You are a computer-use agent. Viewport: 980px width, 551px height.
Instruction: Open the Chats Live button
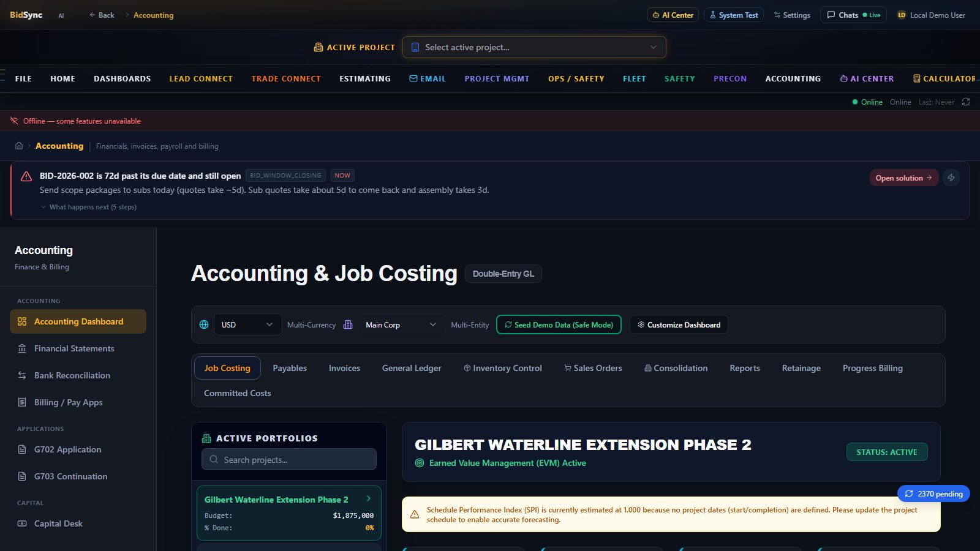(x=853, y=15)
